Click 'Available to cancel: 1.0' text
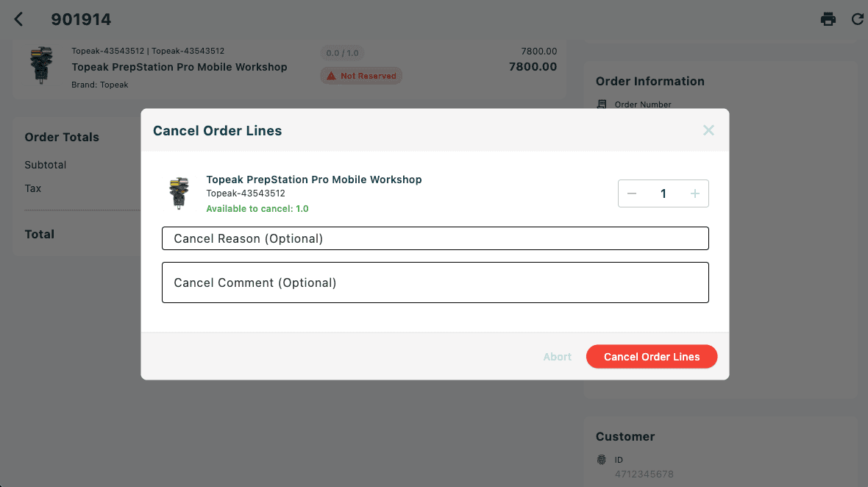The height and width of the screenshot is (487, 868). click(257, 209)
